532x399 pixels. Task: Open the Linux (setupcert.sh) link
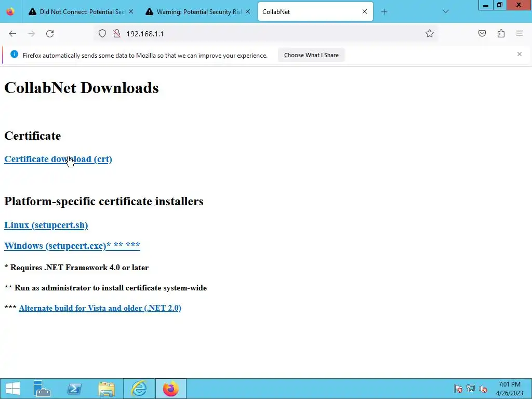(x=46, y=225)
